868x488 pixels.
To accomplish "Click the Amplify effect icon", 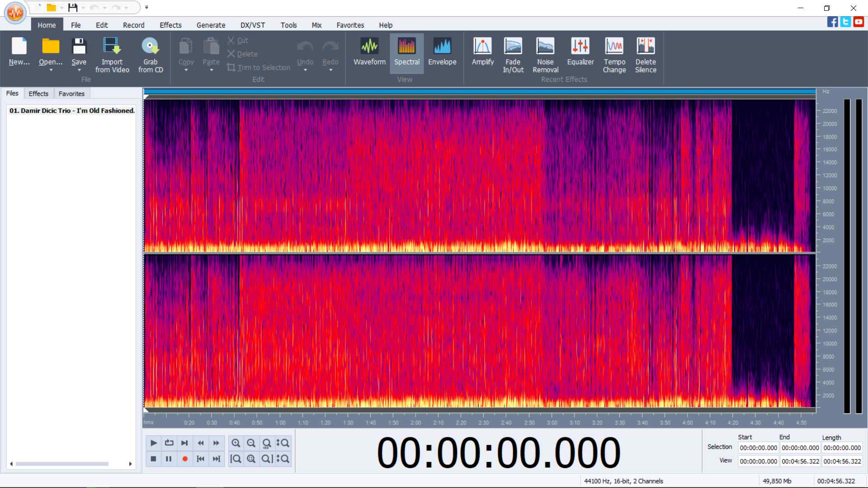I will tap(482, 53).
